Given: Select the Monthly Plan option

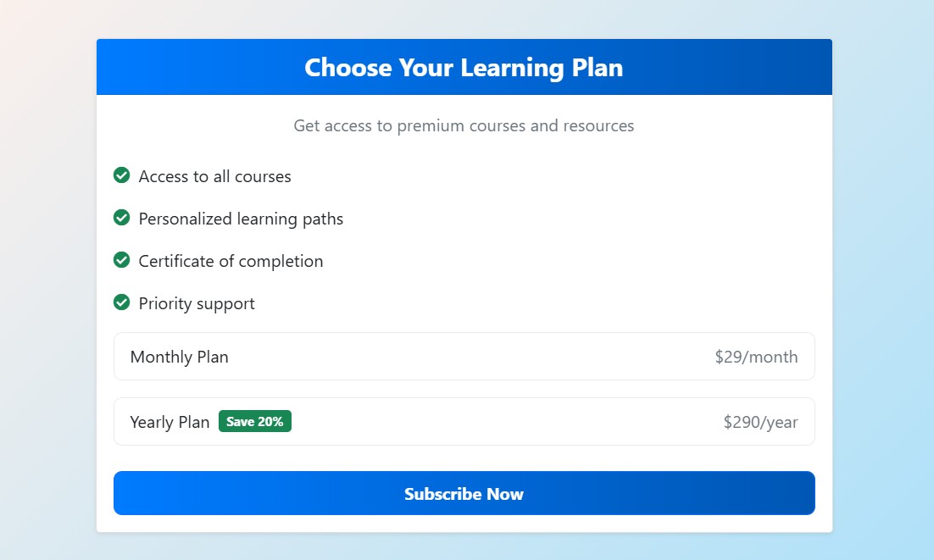Looking at the screenshot, I should tap(464, 356).
